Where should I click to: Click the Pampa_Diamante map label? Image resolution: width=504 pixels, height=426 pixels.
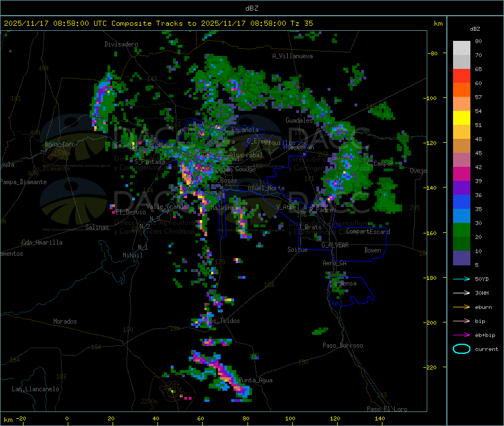pos(23,182)
